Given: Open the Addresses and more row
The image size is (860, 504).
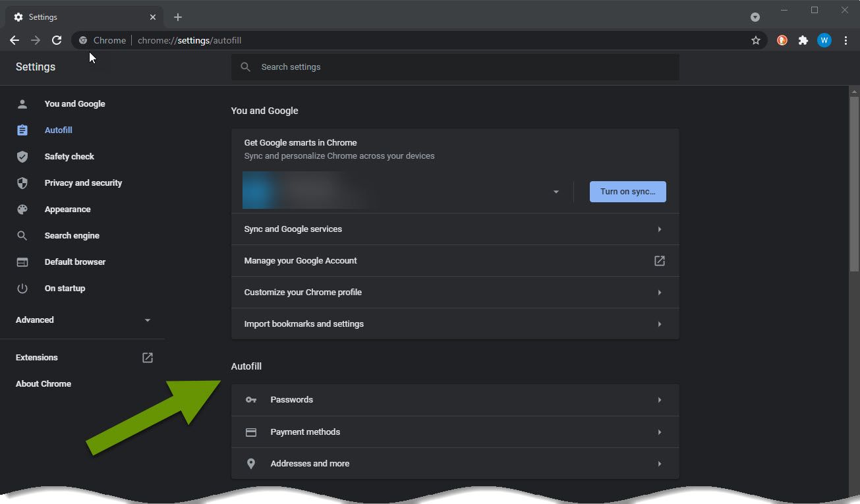Looking at the screenshot, I should 455,464.
